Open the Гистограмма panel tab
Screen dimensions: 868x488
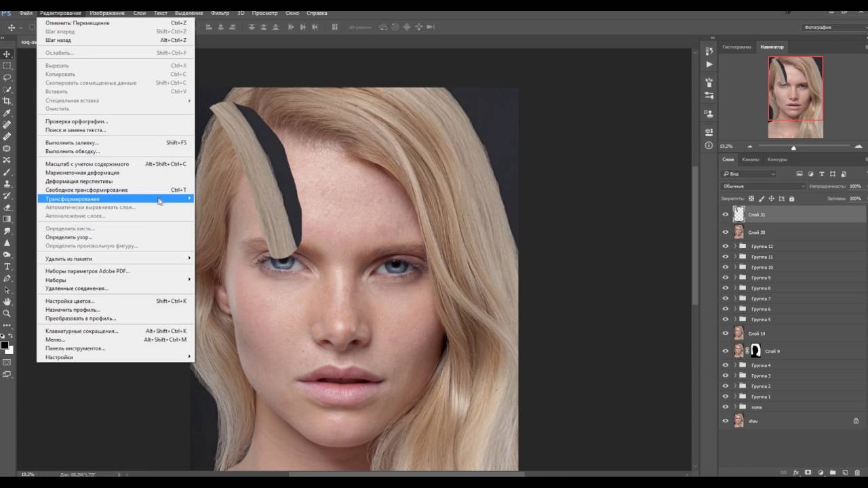tap(736, 47)
